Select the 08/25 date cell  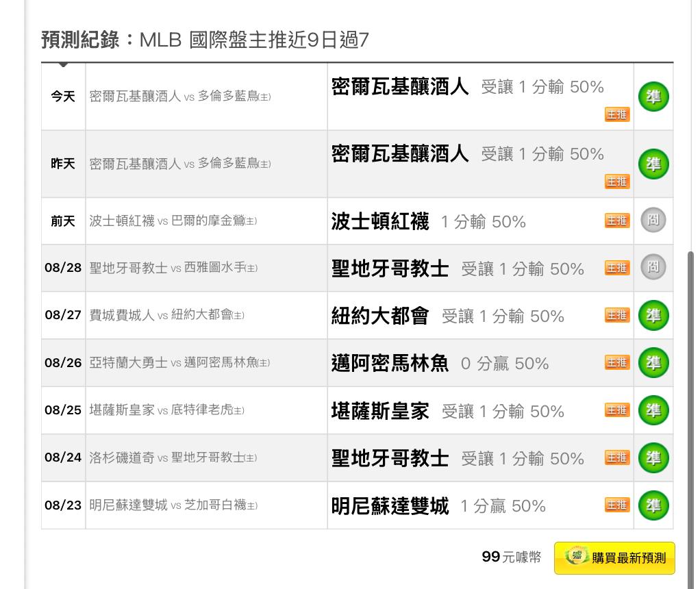63,410
